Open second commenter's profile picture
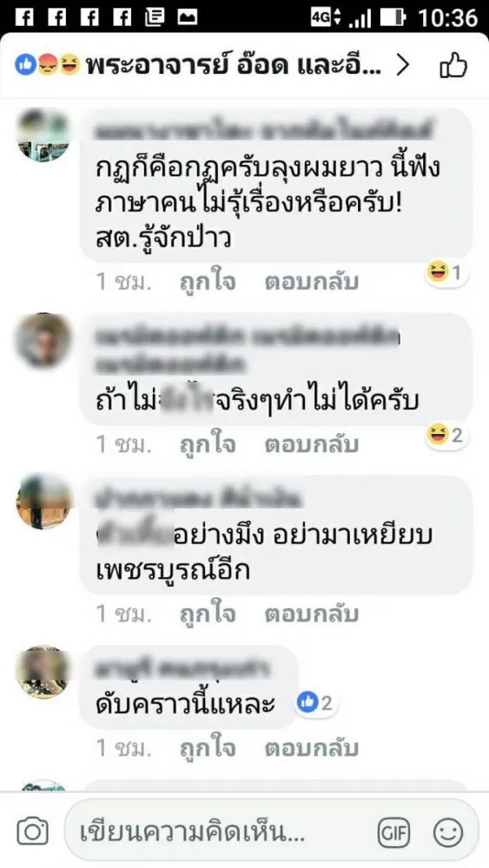The width and height of the screenshot is (489, 868). (x=43, y=340)
